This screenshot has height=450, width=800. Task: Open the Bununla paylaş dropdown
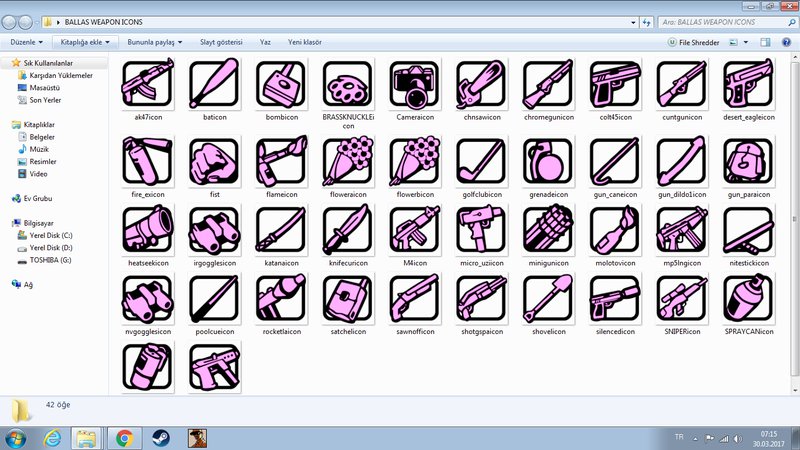click(x=155, y=42)
